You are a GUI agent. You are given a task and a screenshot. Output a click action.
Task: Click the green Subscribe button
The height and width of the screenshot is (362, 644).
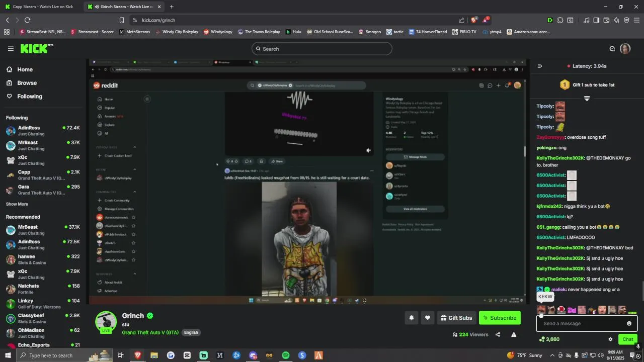(x=499, y=318)
